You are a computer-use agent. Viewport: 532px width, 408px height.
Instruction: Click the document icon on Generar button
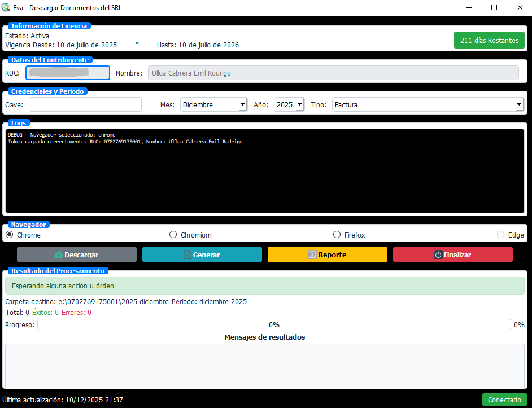187,255
